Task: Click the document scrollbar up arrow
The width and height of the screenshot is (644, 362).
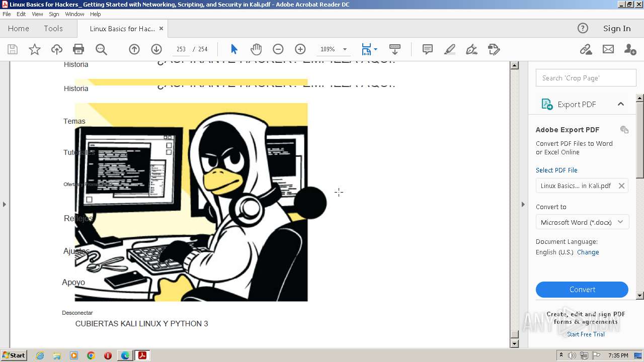Action: point(514,65)
